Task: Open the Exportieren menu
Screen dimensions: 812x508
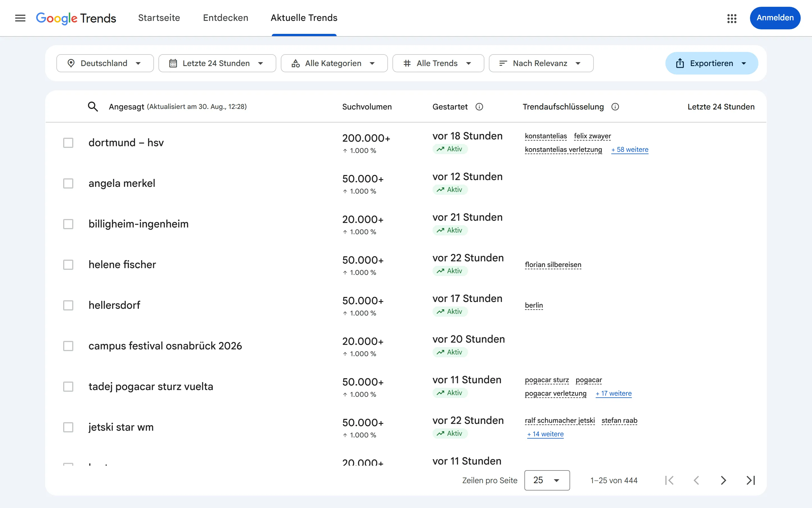Action: tap(711, 63)
